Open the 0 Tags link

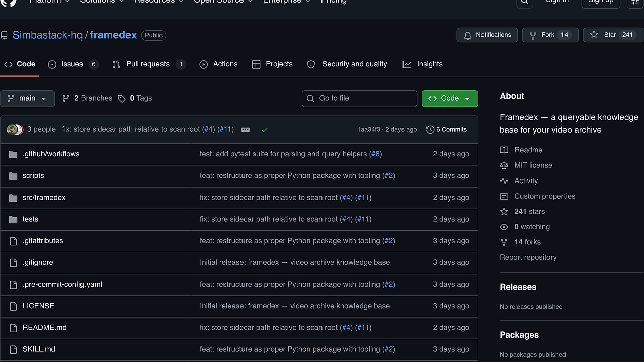pos(135,99)
